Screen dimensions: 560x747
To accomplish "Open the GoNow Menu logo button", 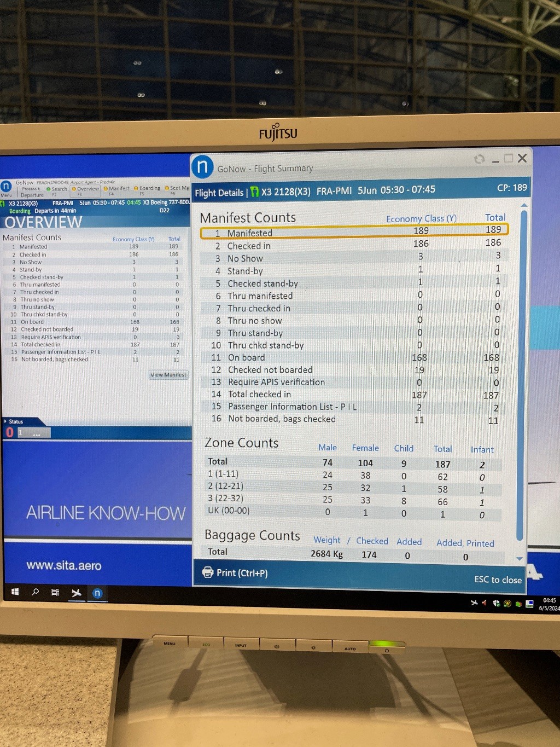I will point(6,187).
